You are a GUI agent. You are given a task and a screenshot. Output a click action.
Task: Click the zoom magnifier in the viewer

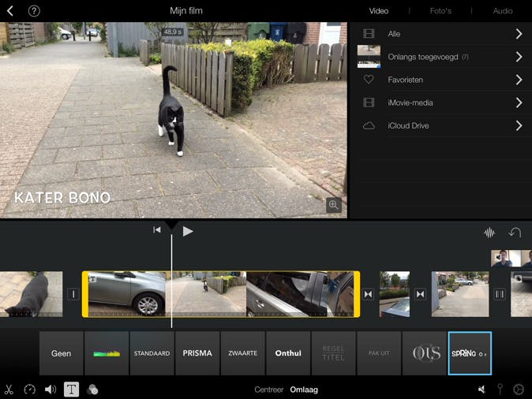click(334, 205)
